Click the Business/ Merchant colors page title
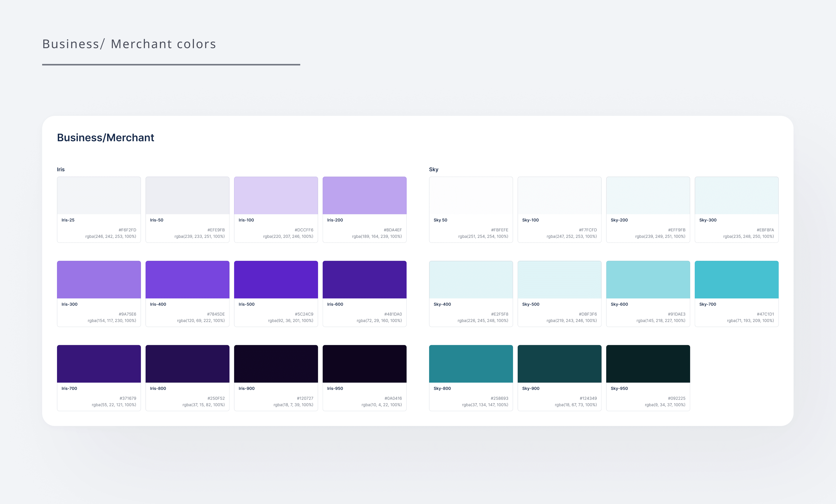836x504 pixels. click(x=129, y=44)
